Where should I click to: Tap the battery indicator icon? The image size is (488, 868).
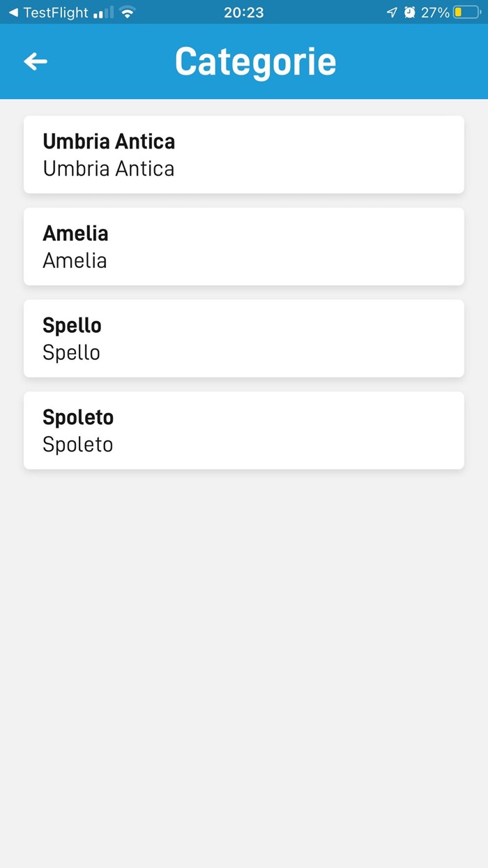(467, 13)
